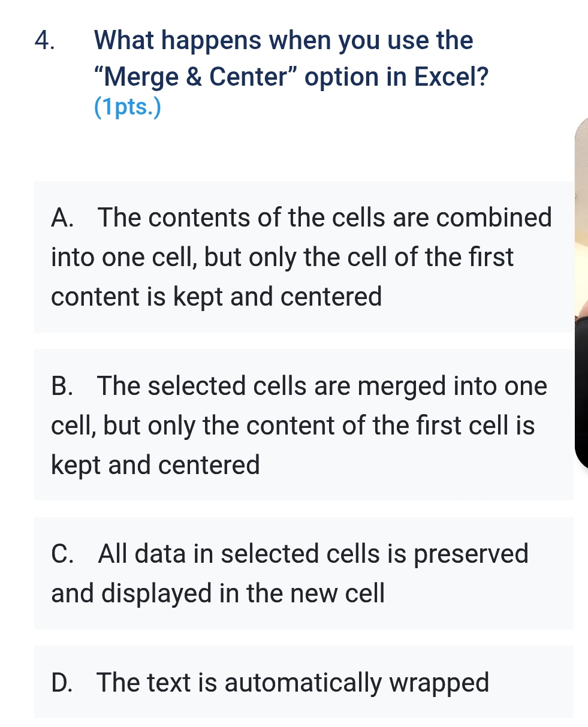Click the answer about selected cells merged into one
Viewport: 588px width, 727px height.
point(300,425)
